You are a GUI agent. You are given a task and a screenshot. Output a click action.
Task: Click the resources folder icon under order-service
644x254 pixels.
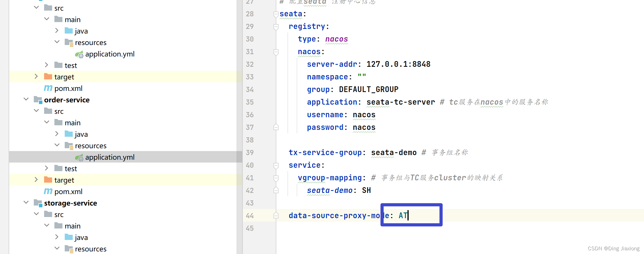69,146
